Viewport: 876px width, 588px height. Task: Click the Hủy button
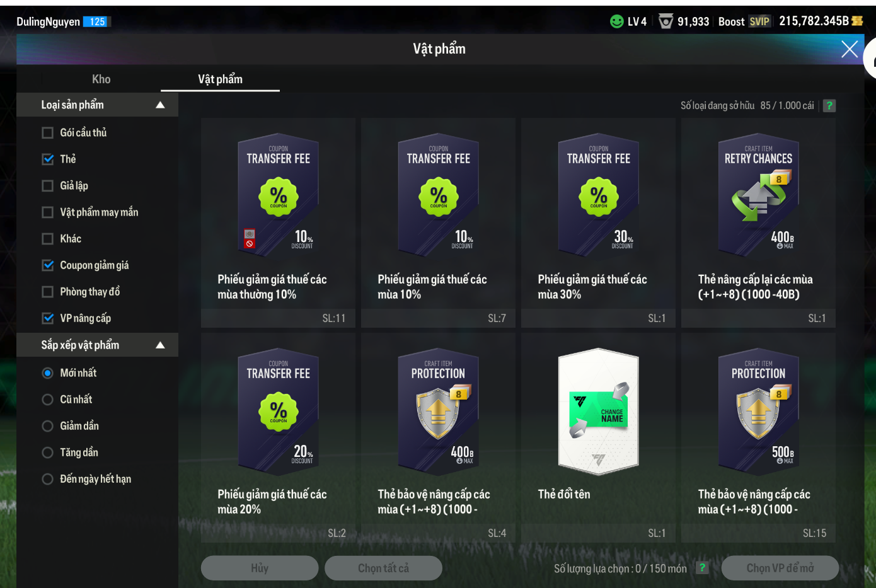(260, 568)
